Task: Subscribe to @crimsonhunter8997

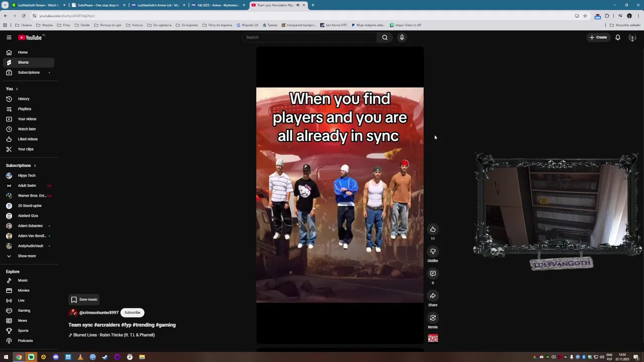Action: coord(132,313)
